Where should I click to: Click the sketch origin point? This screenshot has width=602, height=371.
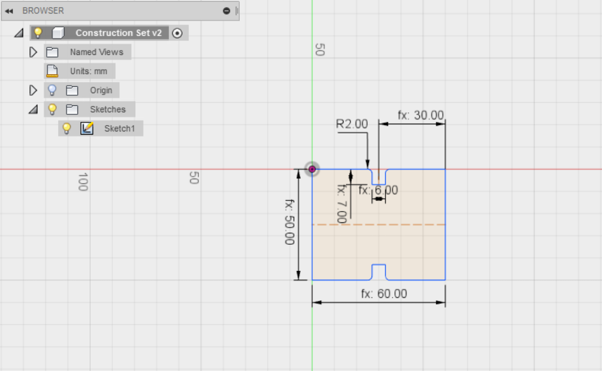point(312,169)
